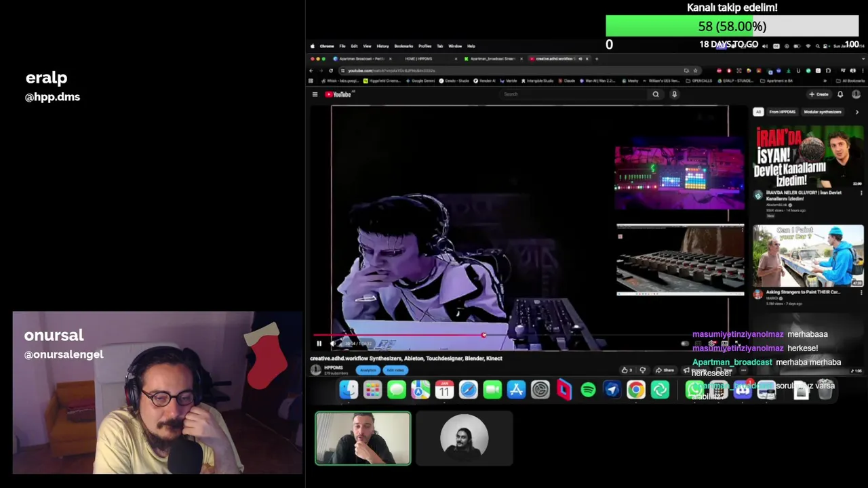Open Calendar showing 11 in the Dock
868x488 pixels.
444,390
